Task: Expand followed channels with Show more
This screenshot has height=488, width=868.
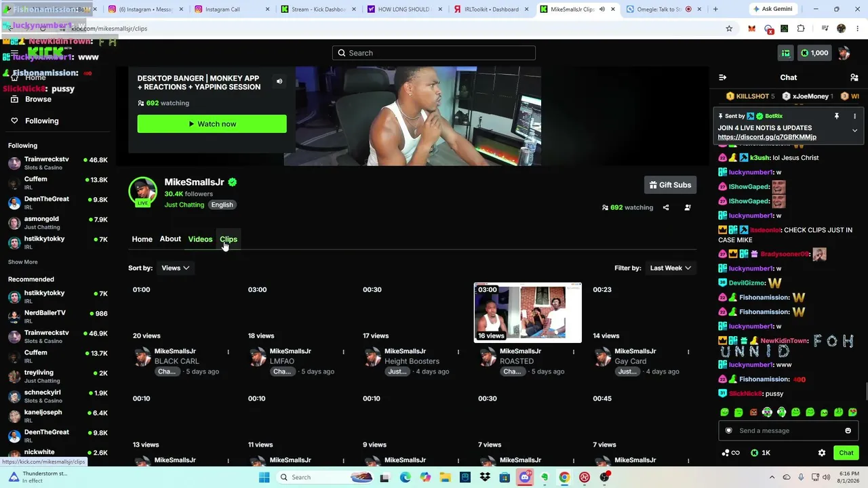Action: coord(23,262)
